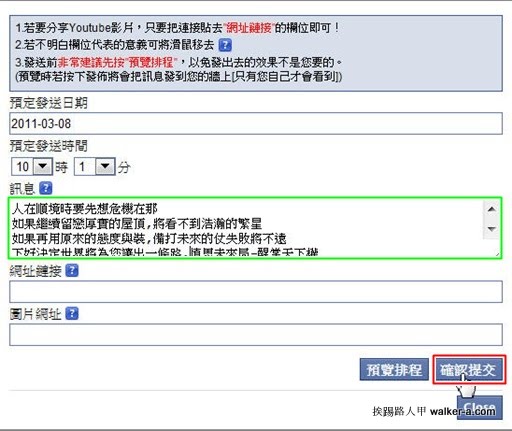Click the message textarea scroll down arrow
Screen dimensions: 512x431
click(x=491, y=229)
